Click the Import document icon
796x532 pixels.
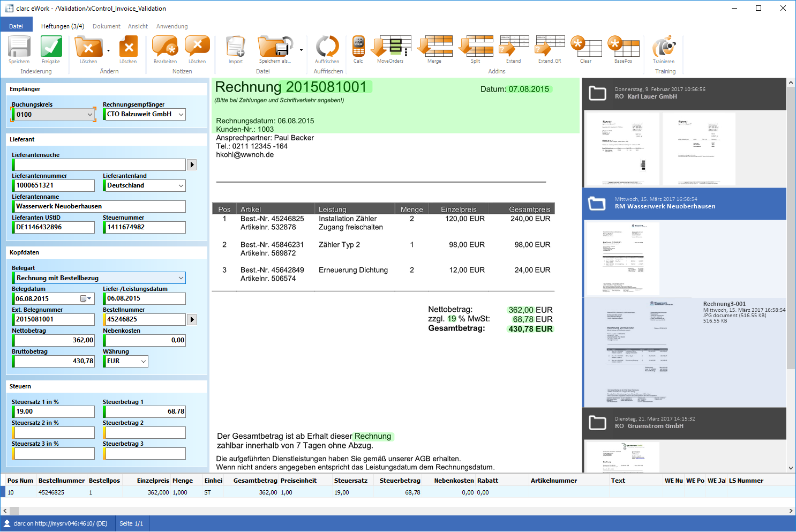coord(236,47)
